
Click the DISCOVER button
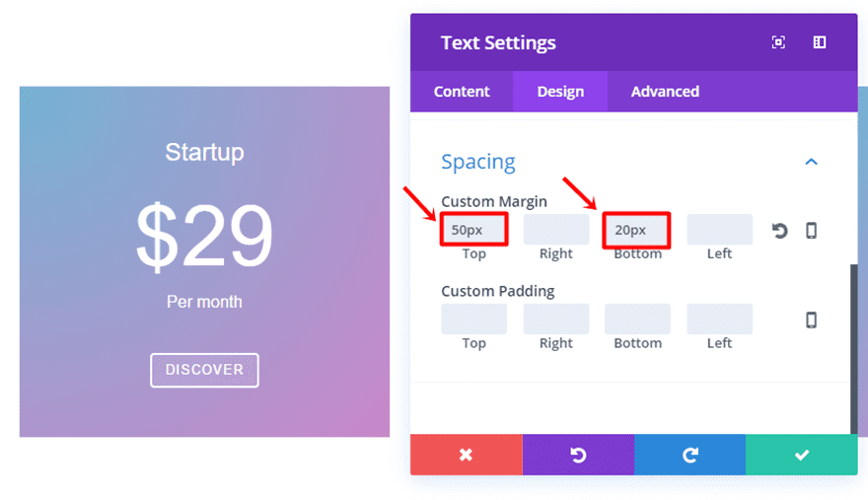204,370
